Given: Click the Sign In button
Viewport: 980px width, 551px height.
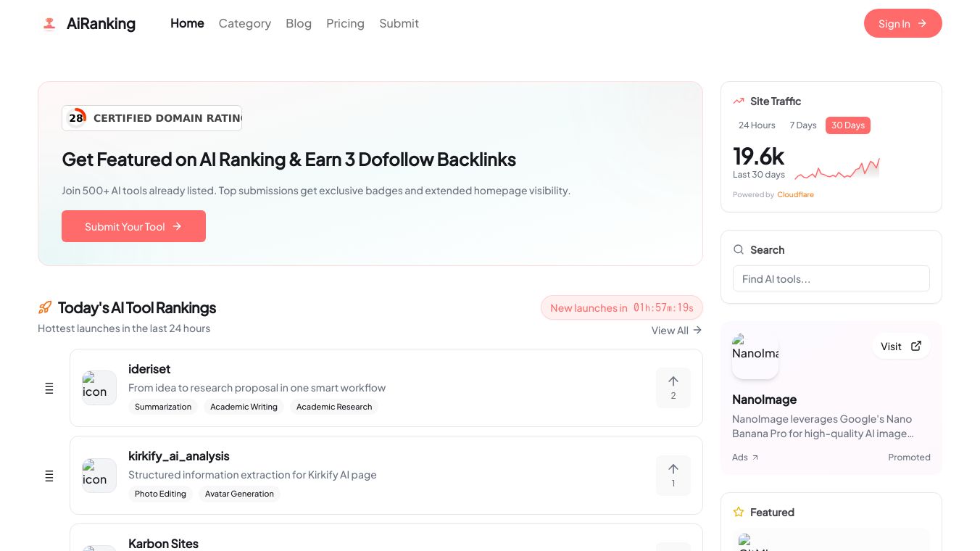Looking at the screenshot, I should (902, 23).
